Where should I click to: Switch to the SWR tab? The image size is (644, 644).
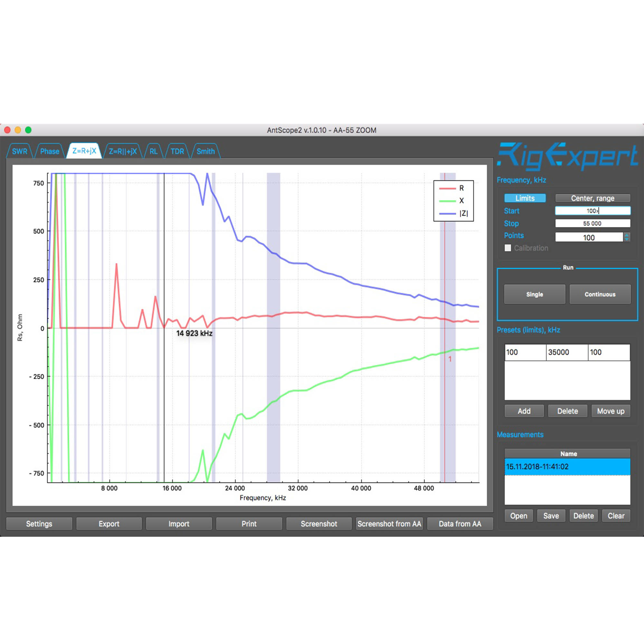[x=20, y=151]
